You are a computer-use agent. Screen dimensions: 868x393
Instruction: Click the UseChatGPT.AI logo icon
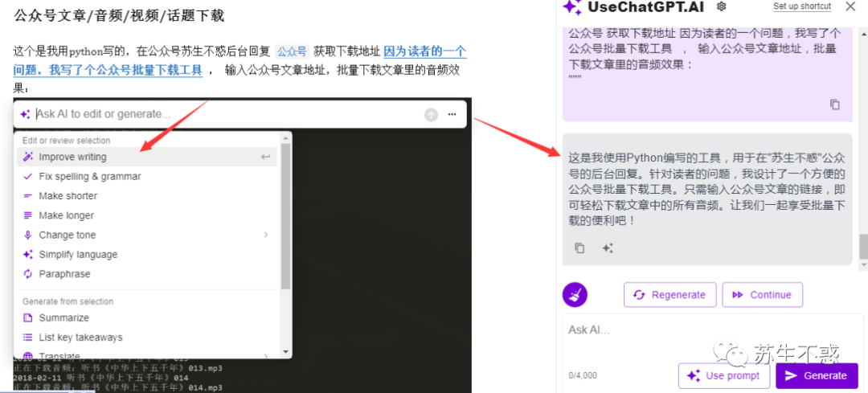[572, 6]
